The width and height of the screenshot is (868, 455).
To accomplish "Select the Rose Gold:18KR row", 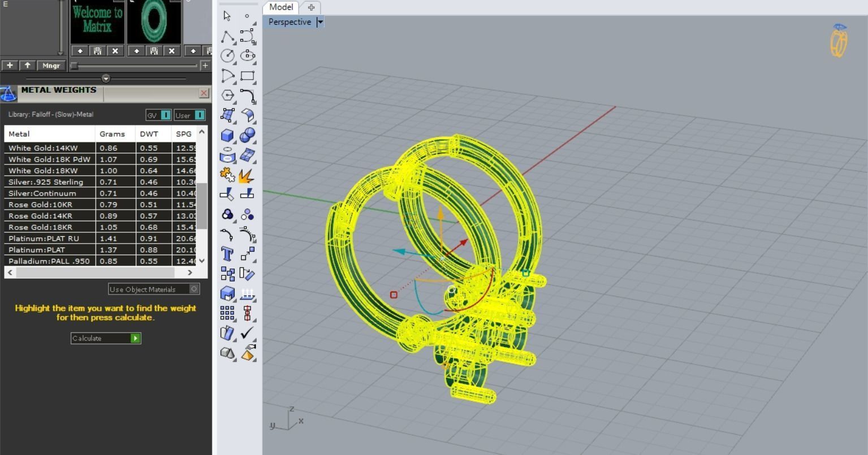I will (x=100, y=227).
